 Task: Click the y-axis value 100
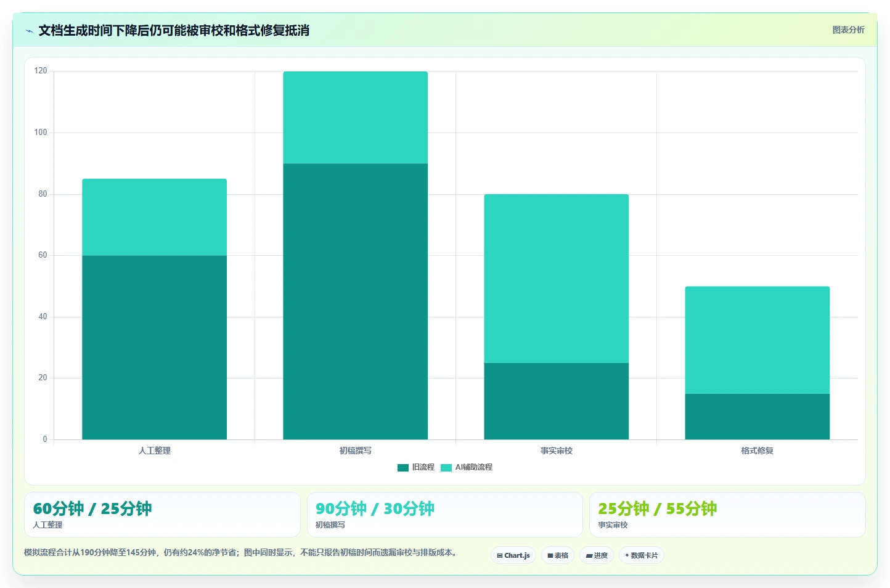41,133
